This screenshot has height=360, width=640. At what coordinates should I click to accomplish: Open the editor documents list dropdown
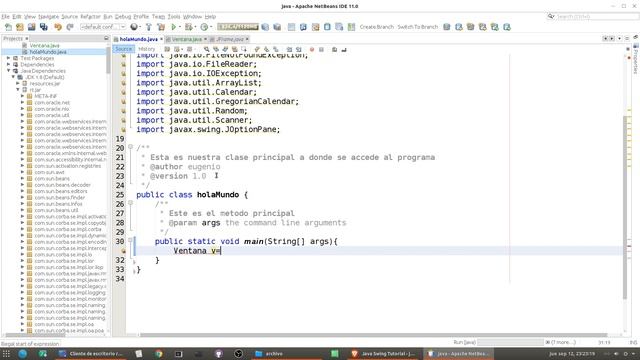(x=619, y=38)
